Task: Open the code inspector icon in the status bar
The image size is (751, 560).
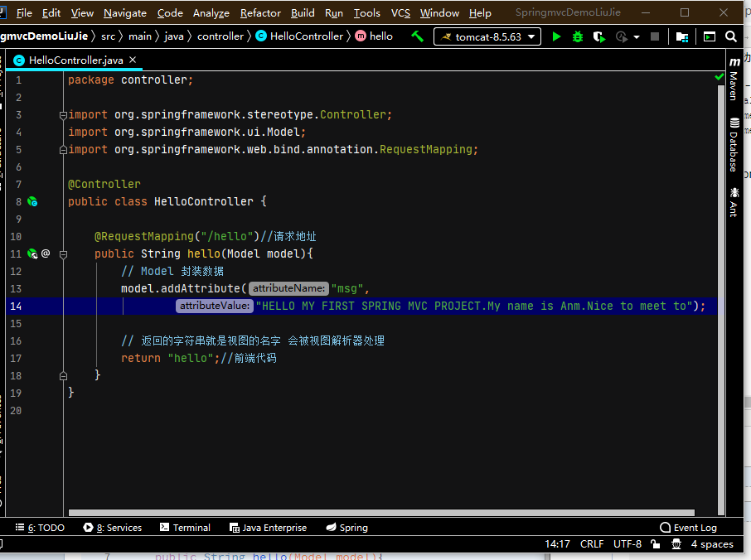Action: (x=676, y=543)
